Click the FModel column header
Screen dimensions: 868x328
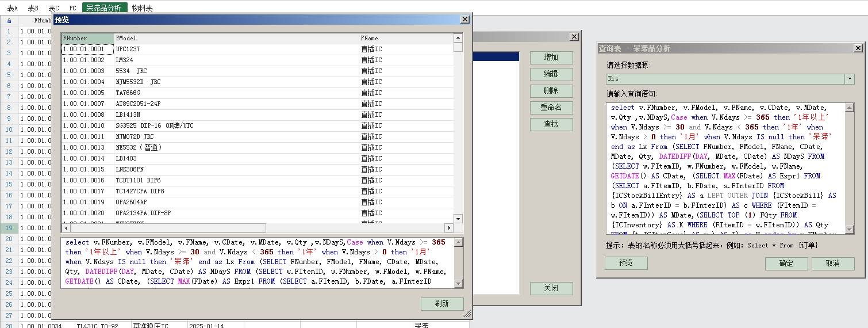[237, 39]
